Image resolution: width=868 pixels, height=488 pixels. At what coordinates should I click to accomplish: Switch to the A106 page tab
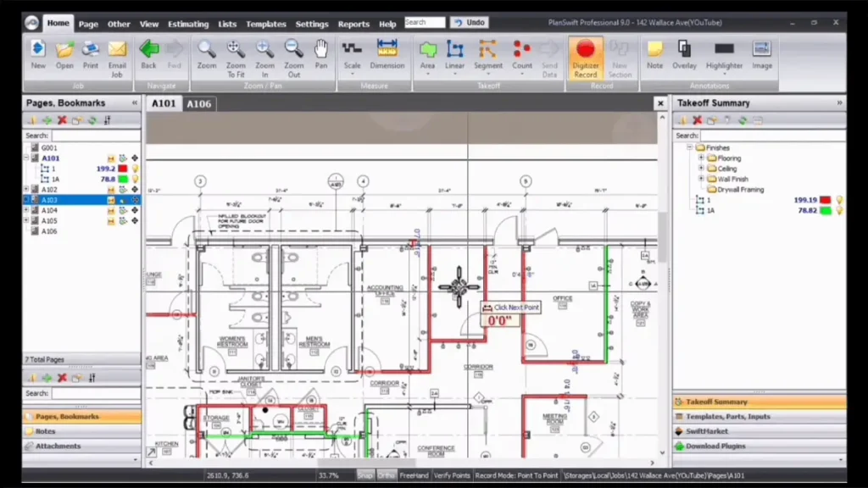(x=198, y=104)
